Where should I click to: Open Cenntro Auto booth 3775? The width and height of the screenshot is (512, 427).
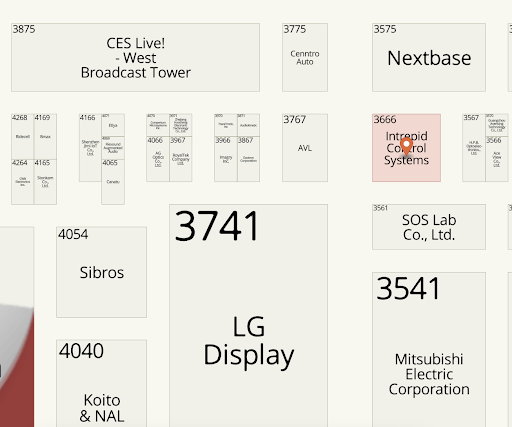pos(305,57)
